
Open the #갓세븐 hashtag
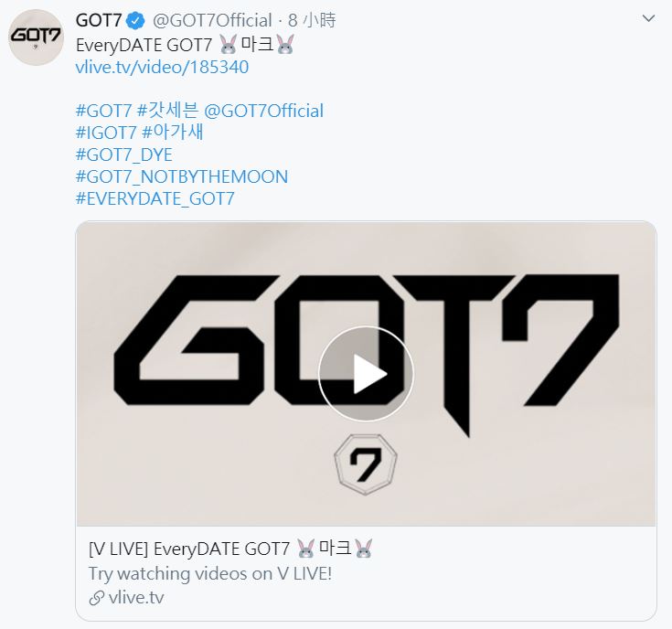[167, 111]
